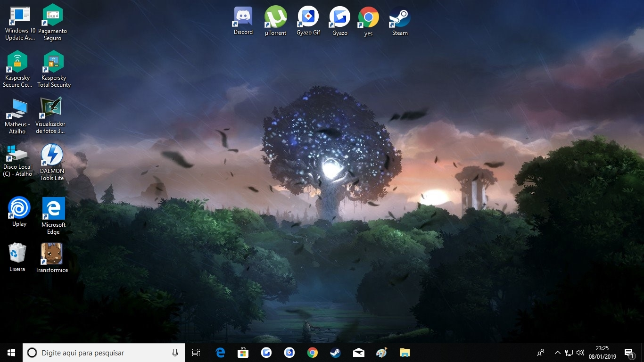
Task: Open Steam from the taskbar
Action: (x=335, y=353)
